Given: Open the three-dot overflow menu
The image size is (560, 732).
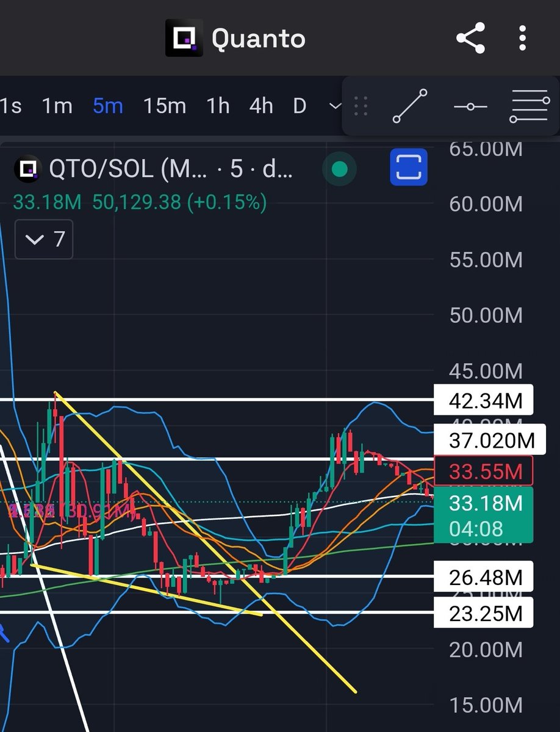Looking at the screenshot, I should [x=522, y=38].
